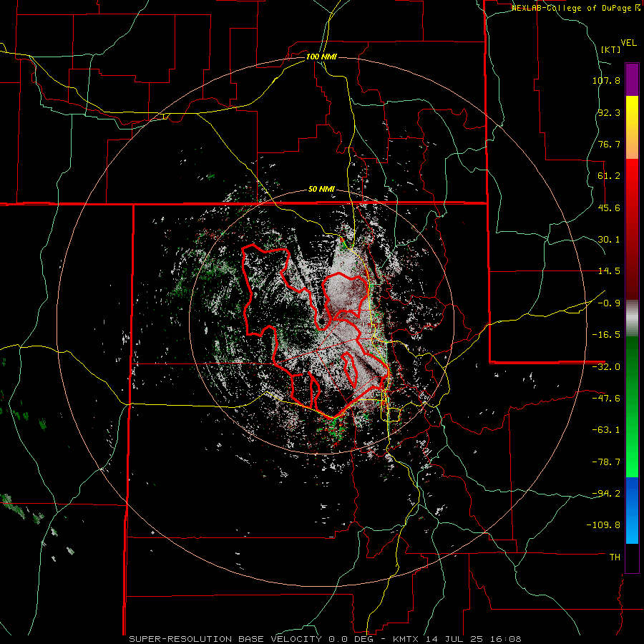Click the yellow-orange segment of the color bar
The width and height of the screenshot is (644, 644).
tap(632, 127)
